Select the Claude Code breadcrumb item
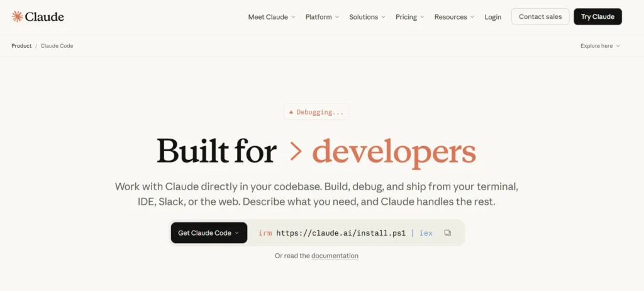Viewport: 644px width, 291px height. (57, 46)
